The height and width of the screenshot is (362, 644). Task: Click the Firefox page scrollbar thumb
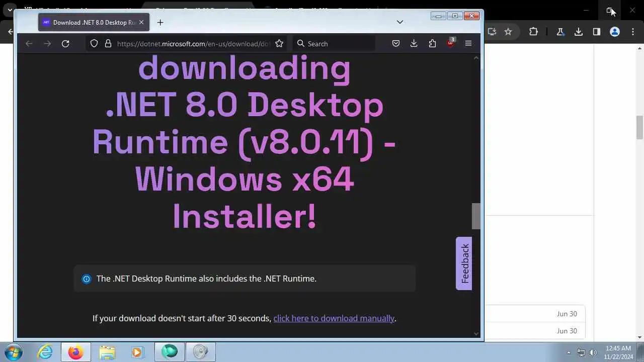[x=476, y=216]
